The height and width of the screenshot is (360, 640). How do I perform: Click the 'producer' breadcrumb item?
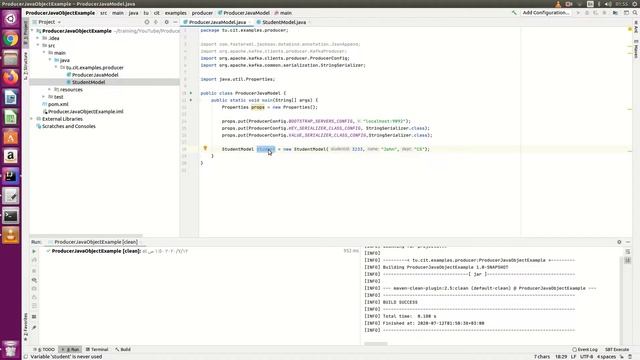[202, 13]
